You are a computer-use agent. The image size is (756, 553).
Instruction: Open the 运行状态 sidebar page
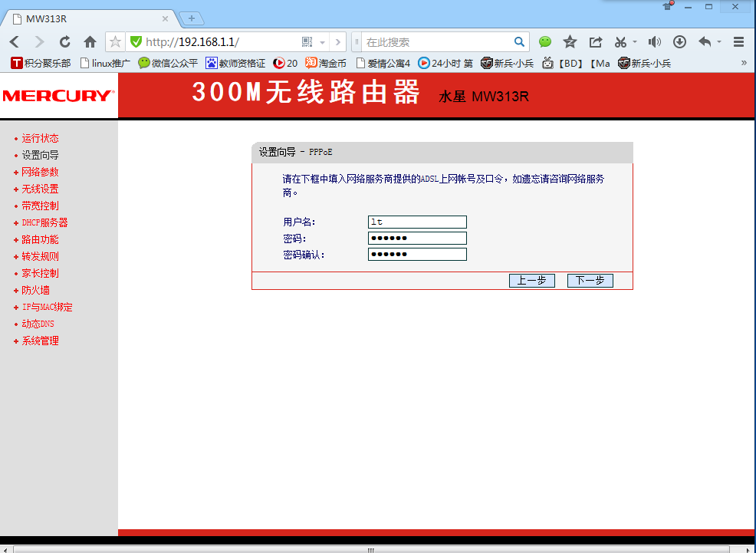click(40, 138)
